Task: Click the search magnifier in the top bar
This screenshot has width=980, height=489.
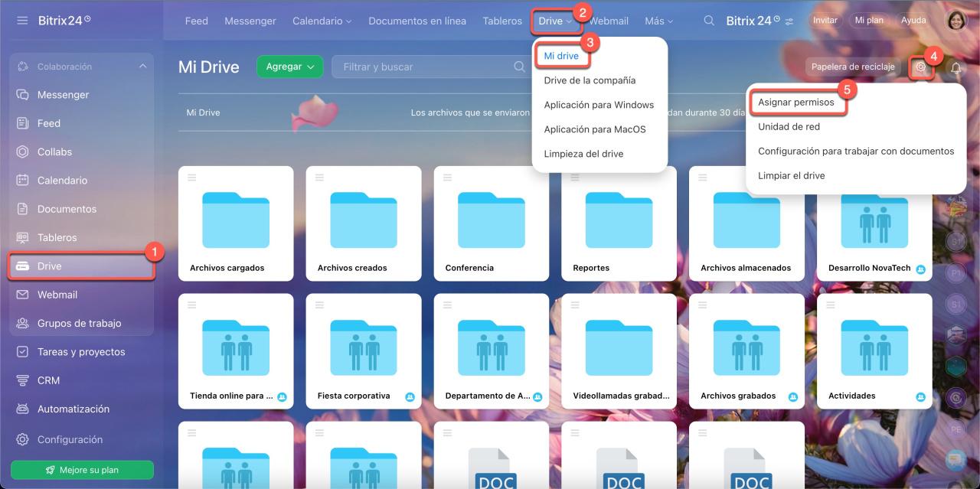Action: point(710,21)
